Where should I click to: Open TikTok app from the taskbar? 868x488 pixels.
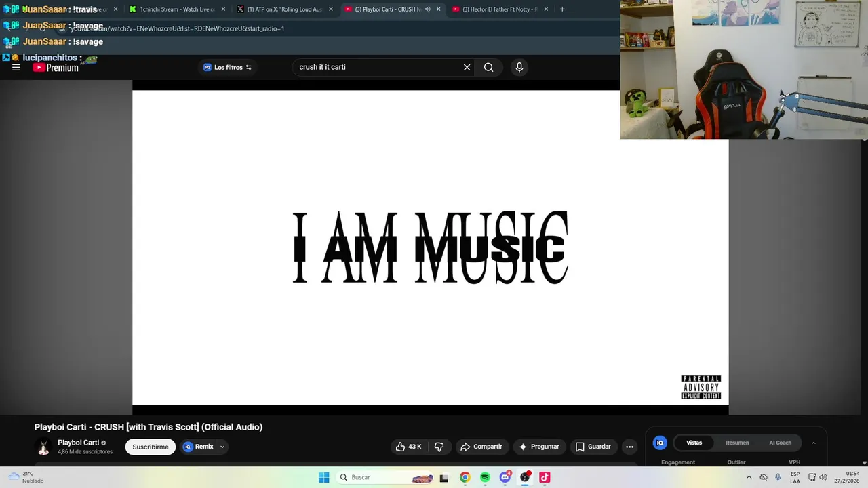coord(545,477)
